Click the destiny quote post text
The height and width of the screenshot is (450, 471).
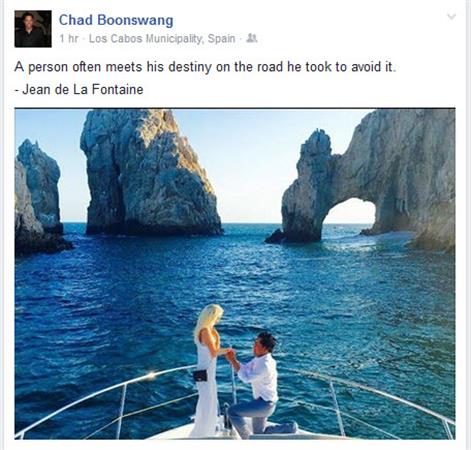[x=205, y=67]
